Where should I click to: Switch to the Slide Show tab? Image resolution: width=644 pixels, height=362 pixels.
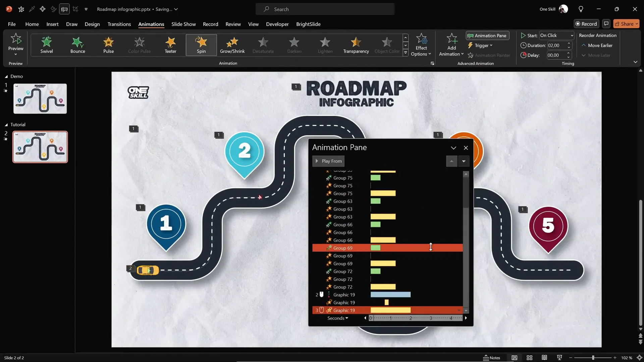pos(183,24)
